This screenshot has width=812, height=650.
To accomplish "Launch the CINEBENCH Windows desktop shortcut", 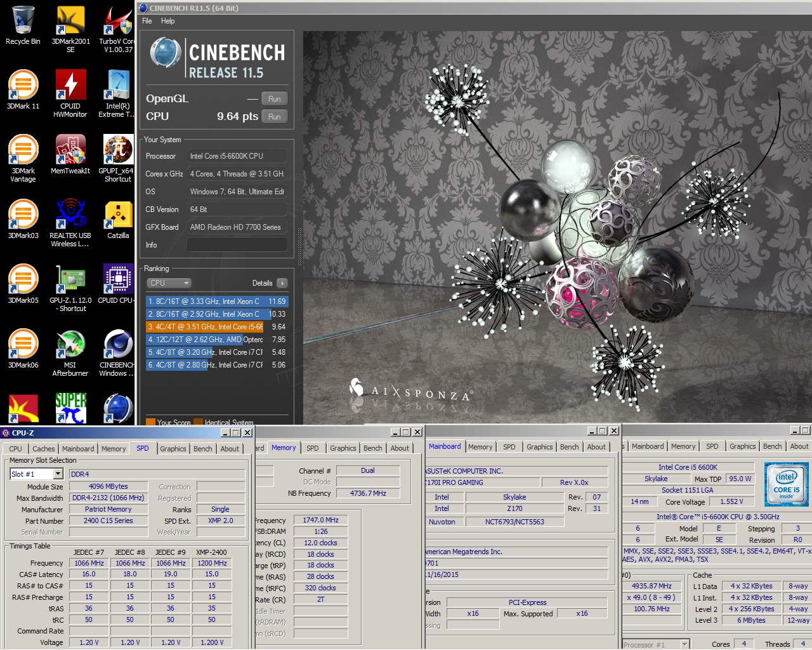I will pyautogui.click(x=117, y=353).
